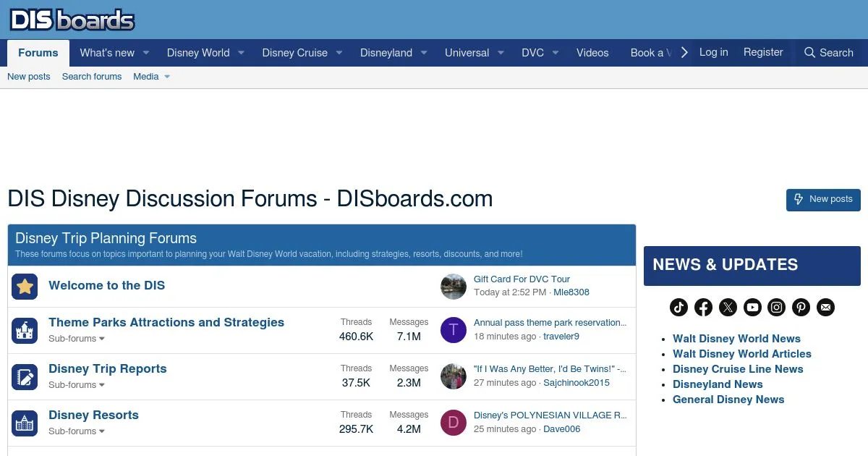Open the Disneyland News link
The image size is (868, 456).
click(718, 384)
